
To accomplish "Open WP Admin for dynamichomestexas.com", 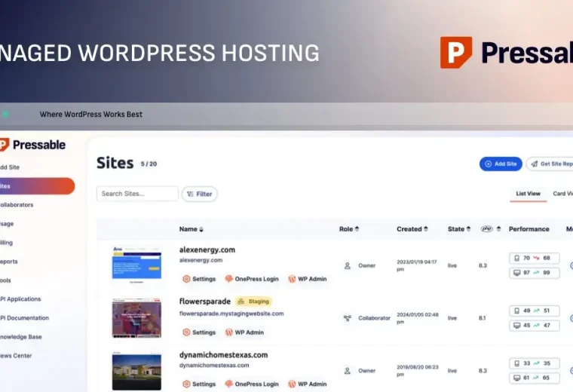I will pyautogui.click(x=308, y=384).
